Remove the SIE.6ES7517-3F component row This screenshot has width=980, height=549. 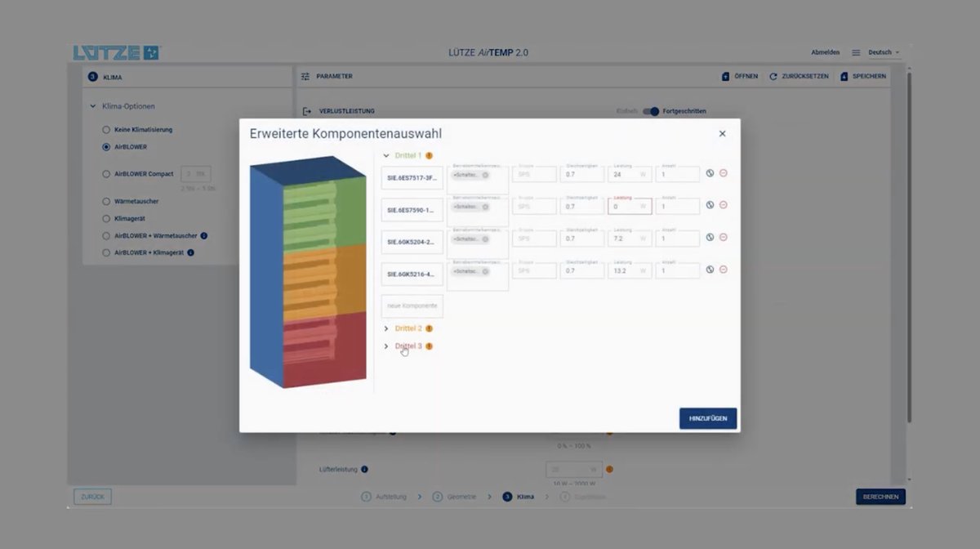724,173
